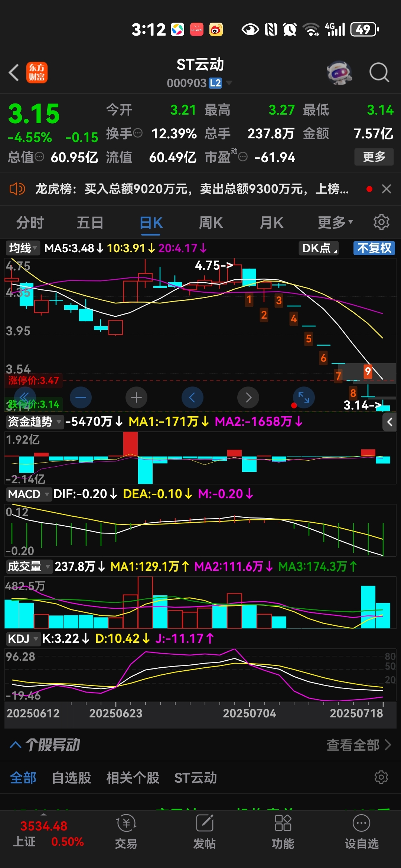Switch to the 月K tab

[x=271, y=223]
